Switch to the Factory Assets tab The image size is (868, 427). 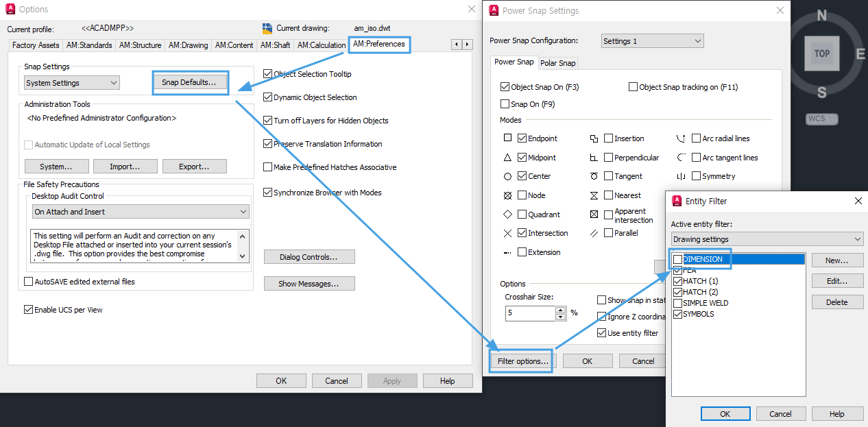tap(36, 45)
